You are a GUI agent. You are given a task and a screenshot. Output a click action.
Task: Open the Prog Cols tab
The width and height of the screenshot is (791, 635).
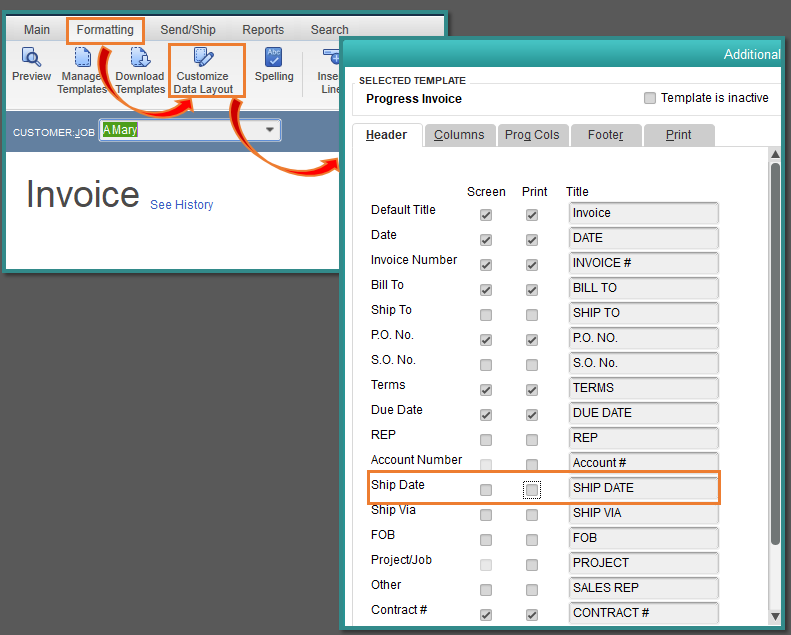point(532,135)
